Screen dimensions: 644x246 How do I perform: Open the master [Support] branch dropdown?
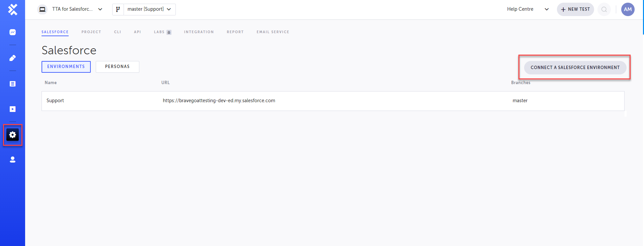(x=149, y=9)
